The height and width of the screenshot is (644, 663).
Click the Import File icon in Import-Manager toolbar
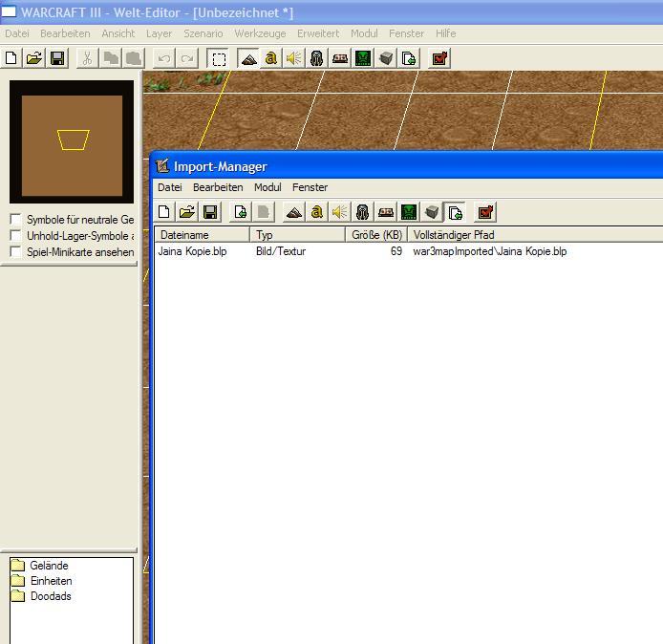coord(240,212)
